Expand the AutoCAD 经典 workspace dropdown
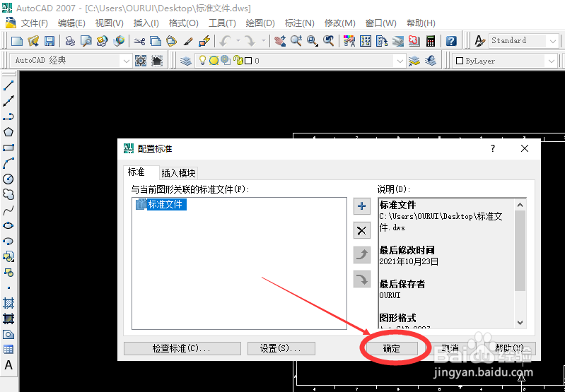The height and width of the screenshot is (392, 565). pyautogui.click(x=126, y=61)
